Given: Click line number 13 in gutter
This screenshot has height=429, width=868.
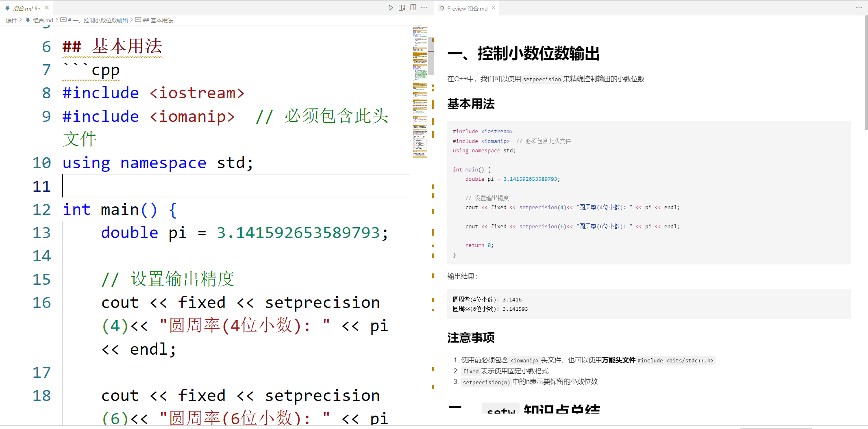Looking at the screenshot, I should pos(41,233).
